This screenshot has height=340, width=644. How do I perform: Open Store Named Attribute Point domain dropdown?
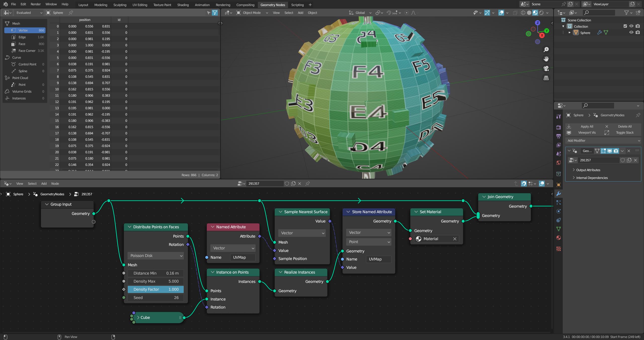pyautogui.click(x=369, y=242)
